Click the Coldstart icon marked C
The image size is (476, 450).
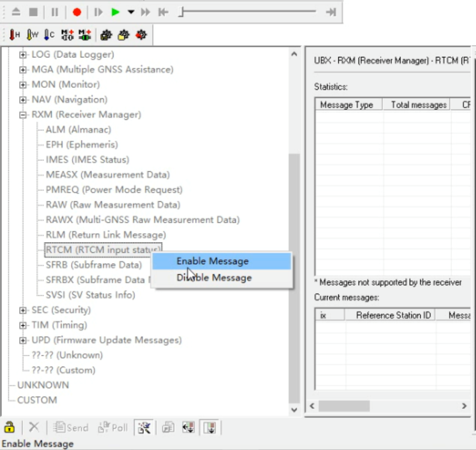49,35
